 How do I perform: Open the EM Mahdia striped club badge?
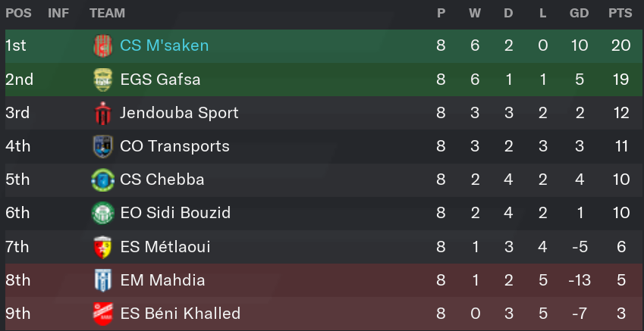[102, 280]
